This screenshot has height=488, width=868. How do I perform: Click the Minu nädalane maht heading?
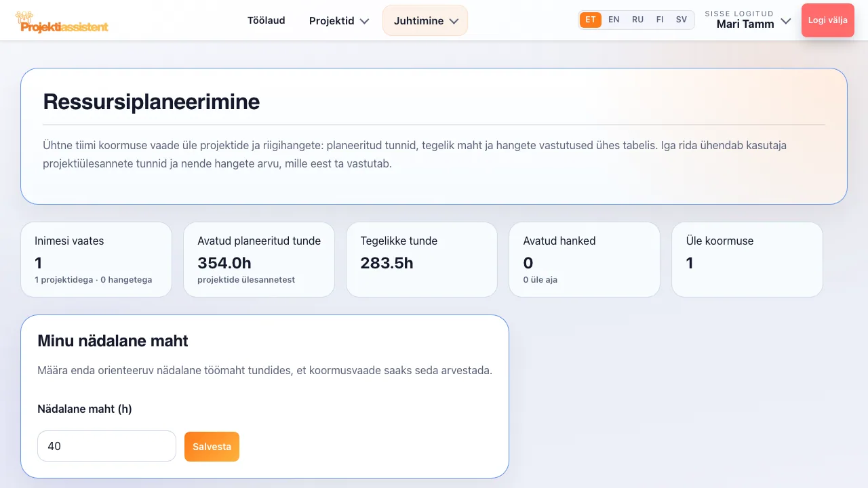(113, 340)
